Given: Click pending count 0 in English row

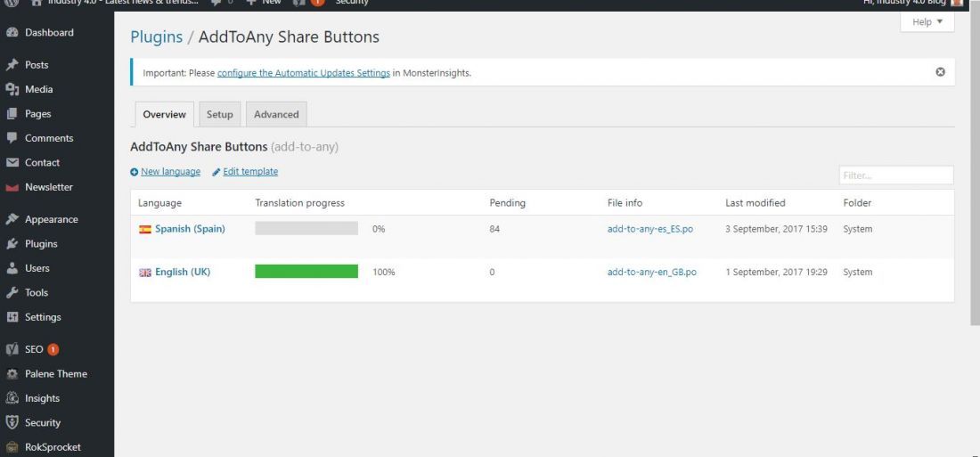Looking at the screenshot, I should click(492, 272).
